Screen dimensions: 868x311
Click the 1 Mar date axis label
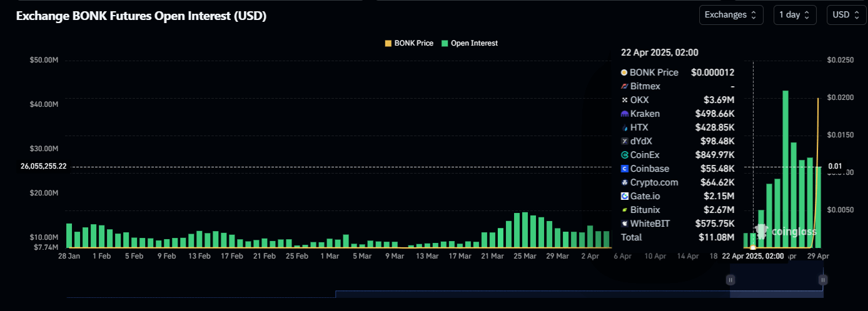(330, 256)
